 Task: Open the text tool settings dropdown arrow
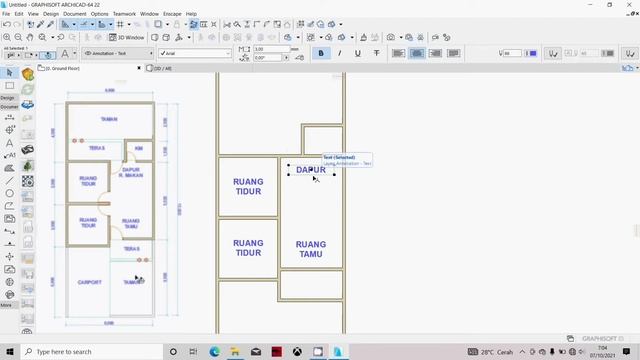click(74, 53)
